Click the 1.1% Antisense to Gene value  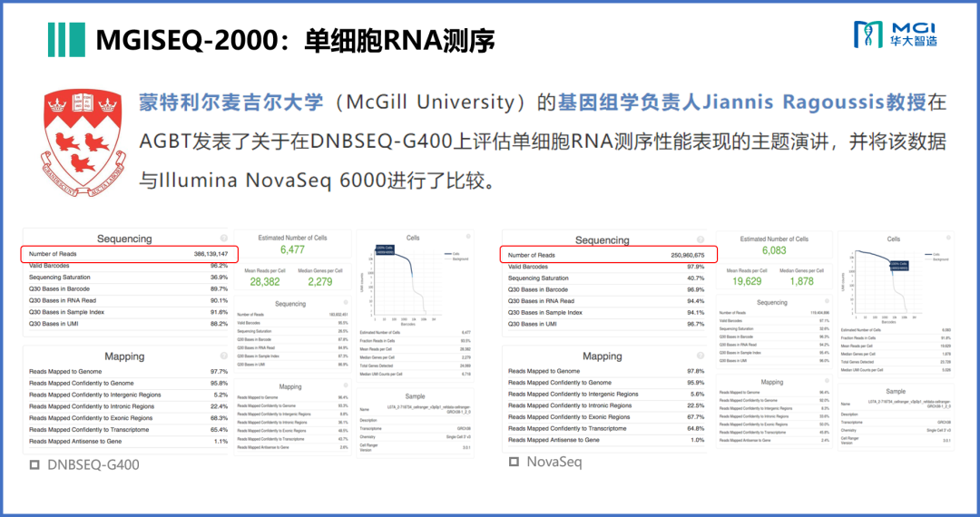tap(220, 442)
